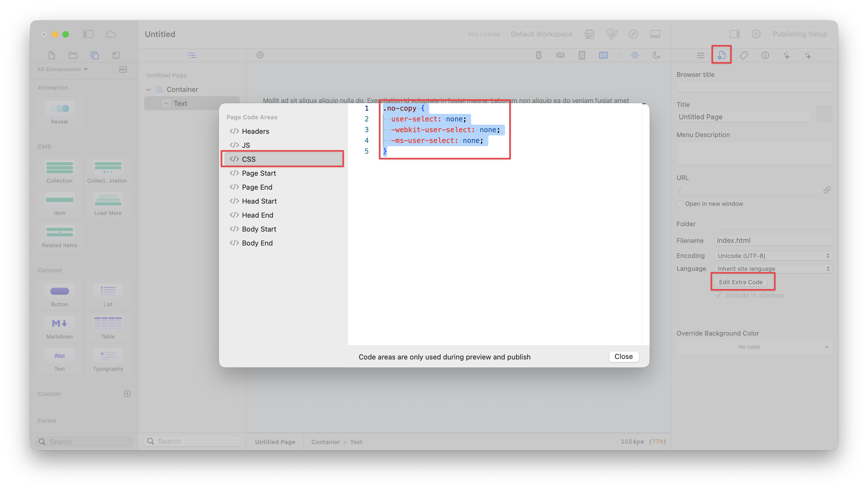The width and height of the screenshot is (868, 490).
Task: Select Body End code area
Action: [283, 243]
